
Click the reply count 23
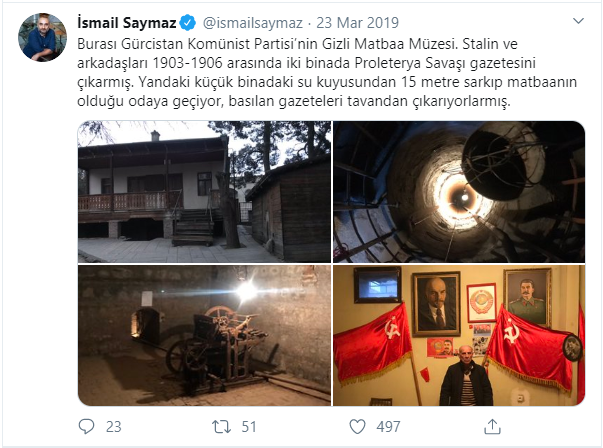(113, 427)
